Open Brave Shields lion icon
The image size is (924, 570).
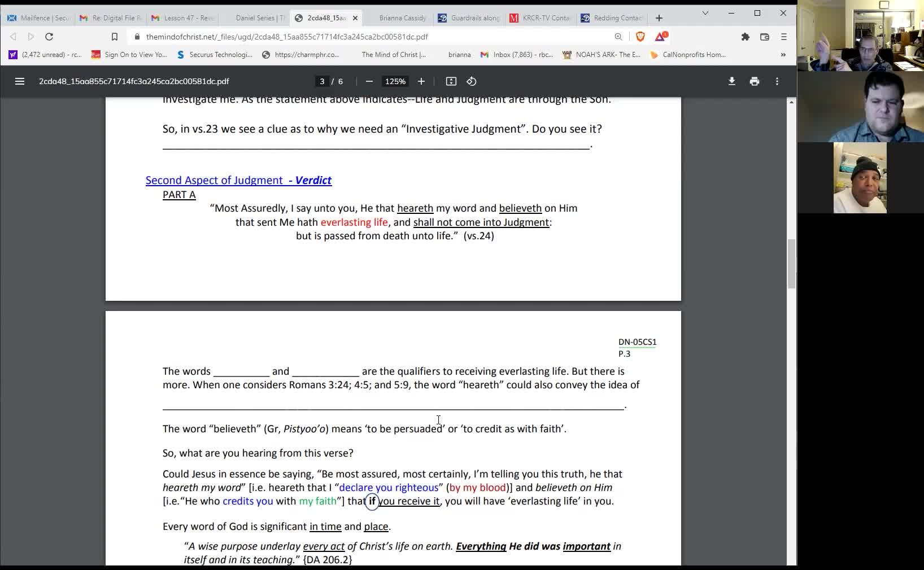tap(640, 37)
